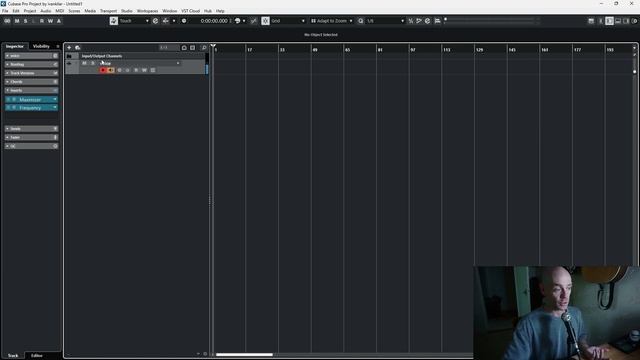Toggle lower zone visibility icon at top right
640x360 pixels.
tap(618, 21)
